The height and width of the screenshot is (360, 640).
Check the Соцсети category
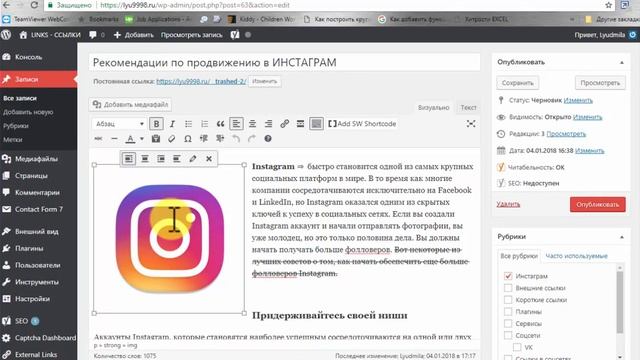(508, 335)
